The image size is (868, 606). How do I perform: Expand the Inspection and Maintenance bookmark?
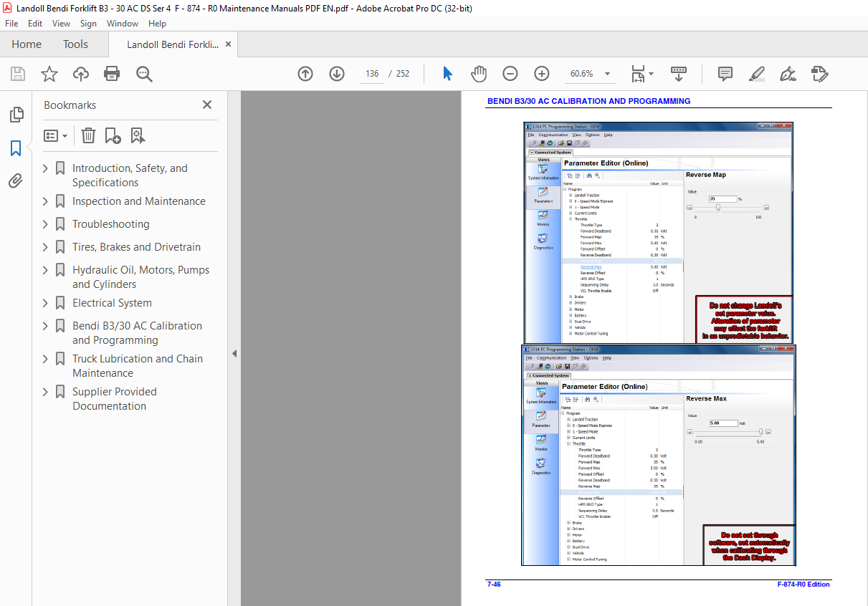[x=46, y=201]
